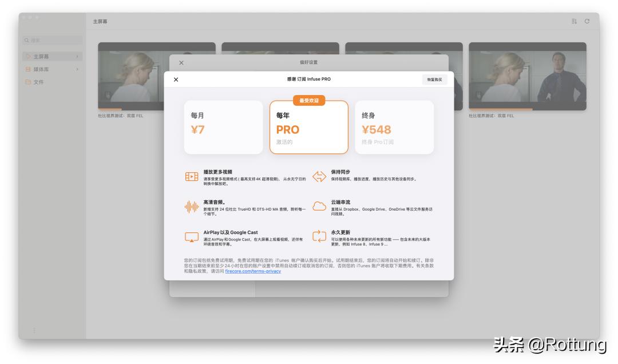Select the 终身 ¥548 plan
618x364 pixels.
point(395,126)
